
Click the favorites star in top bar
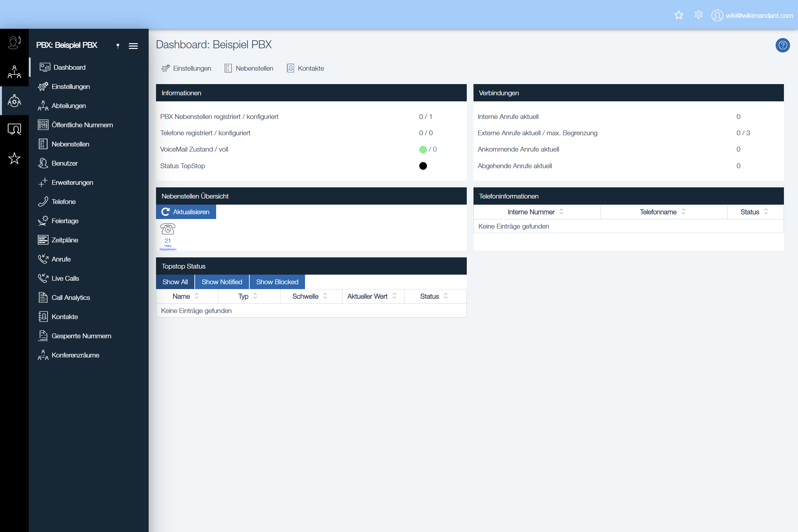click(678, 15)
